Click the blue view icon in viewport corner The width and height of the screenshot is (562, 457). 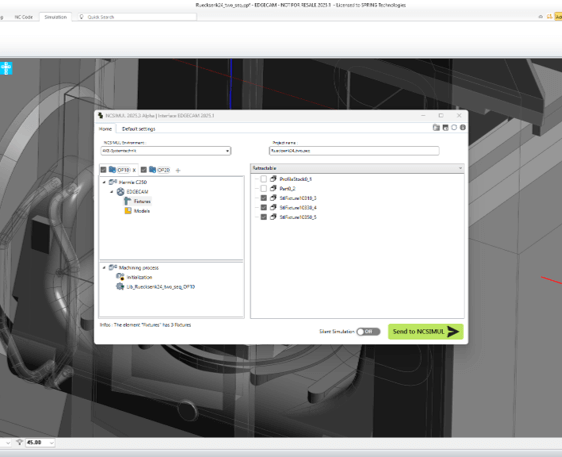(x=6, y=68)
